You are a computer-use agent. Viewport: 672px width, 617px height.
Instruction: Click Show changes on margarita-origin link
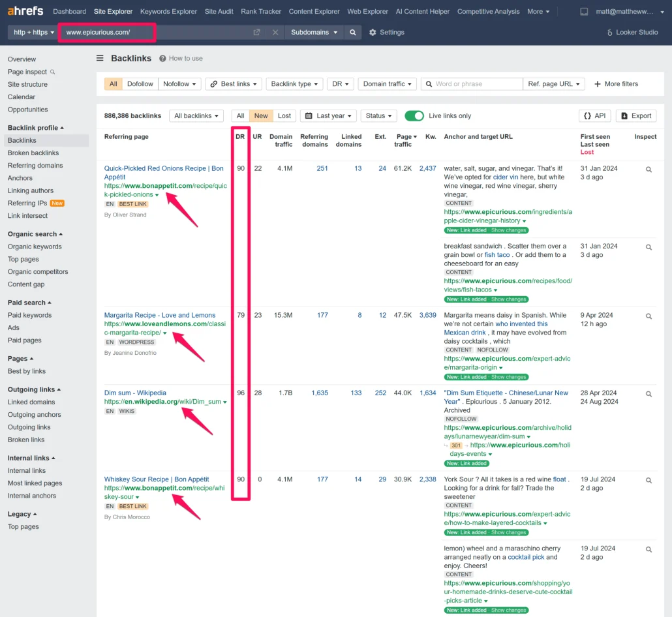509,377
